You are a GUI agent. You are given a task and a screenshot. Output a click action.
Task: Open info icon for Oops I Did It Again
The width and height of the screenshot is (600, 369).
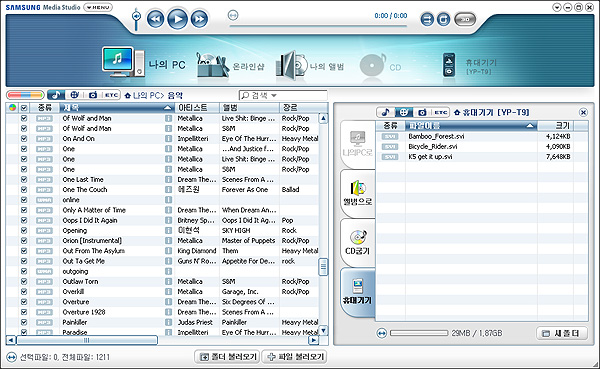click(x=168, y=220)
